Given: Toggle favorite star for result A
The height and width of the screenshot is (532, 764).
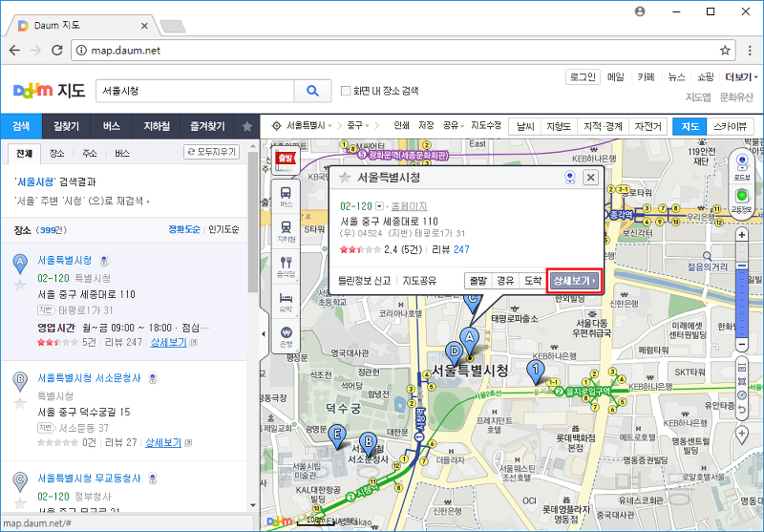Looking at the screenshot, I should [20, 286].
